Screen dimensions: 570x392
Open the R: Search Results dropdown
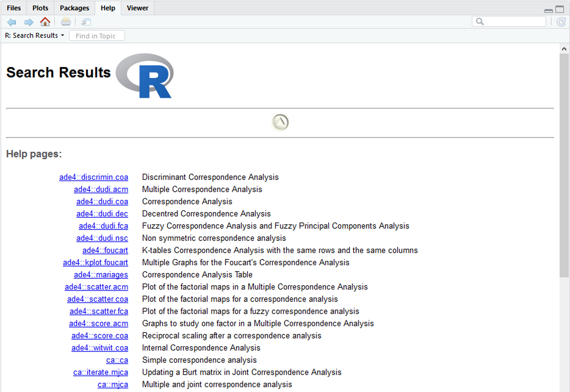34,36
